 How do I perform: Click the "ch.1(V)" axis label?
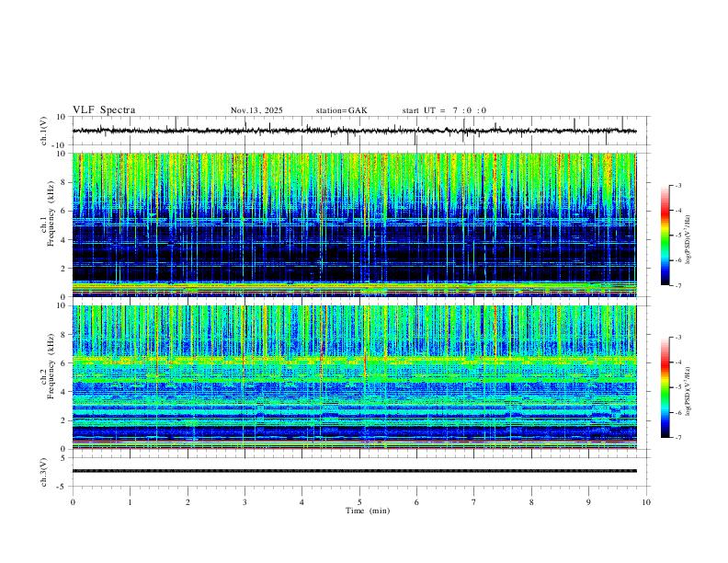coord(44,131)
